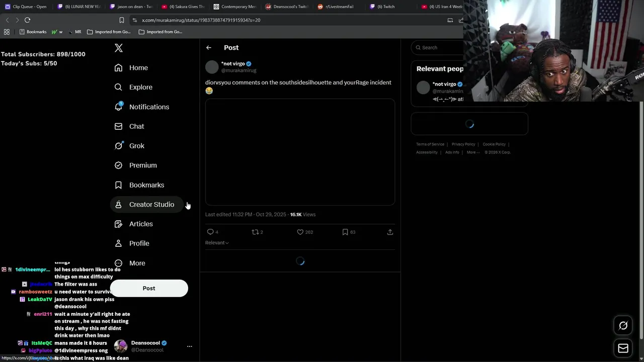Click the @murakamirug handle on post
The width and height of the screenshot is (644, 362).
coord(239,70)
